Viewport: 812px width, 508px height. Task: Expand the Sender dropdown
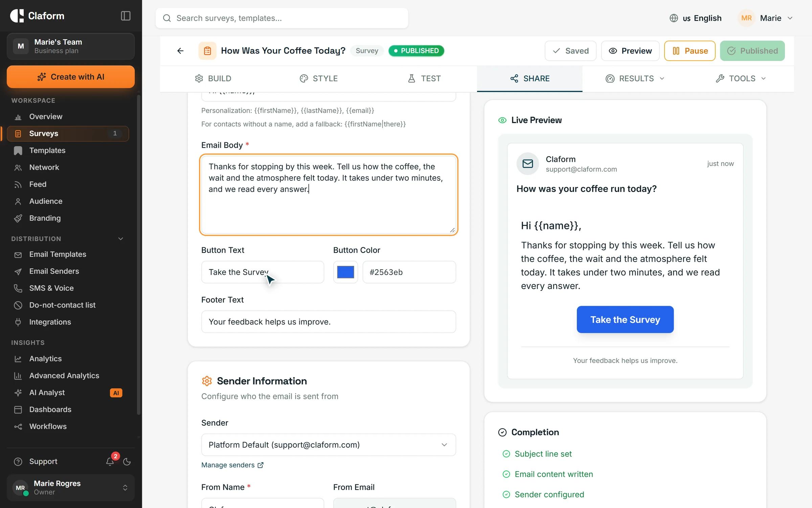pos(329,445)
